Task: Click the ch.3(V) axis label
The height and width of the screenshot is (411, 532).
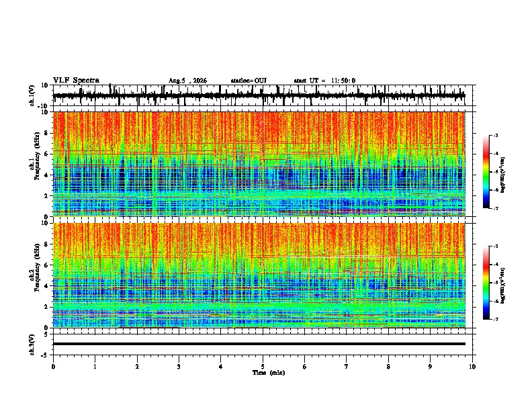Action: 32,345
